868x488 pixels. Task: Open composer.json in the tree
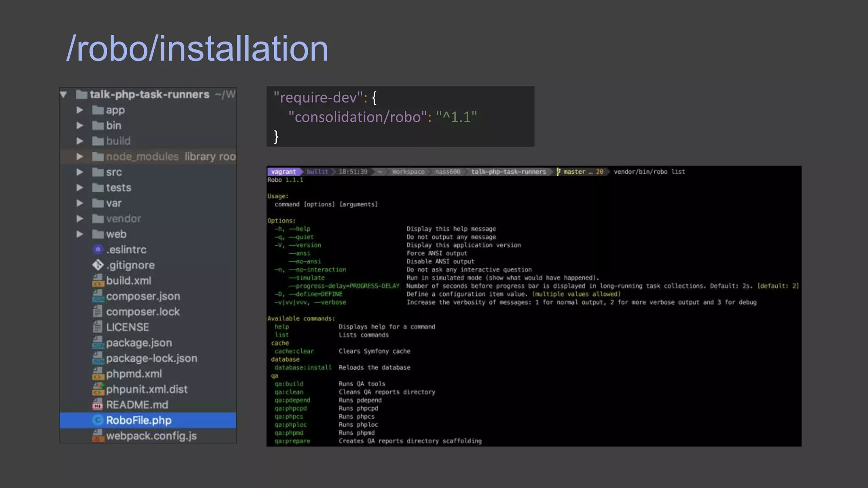pyautogui.click(x=143, y=296)
